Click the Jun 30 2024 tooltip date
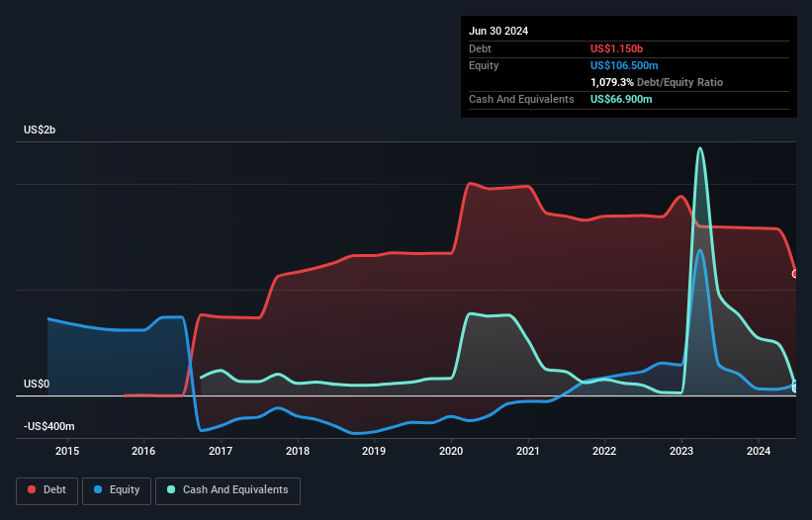This screenshot has width=812, height=520. coord(498,31)
